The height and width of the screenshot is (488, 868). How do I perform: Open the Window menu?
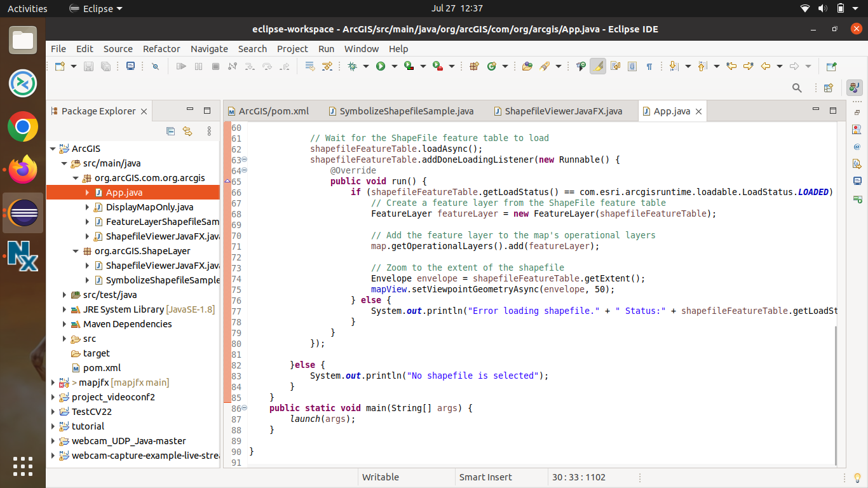click(x=362, y=49)
